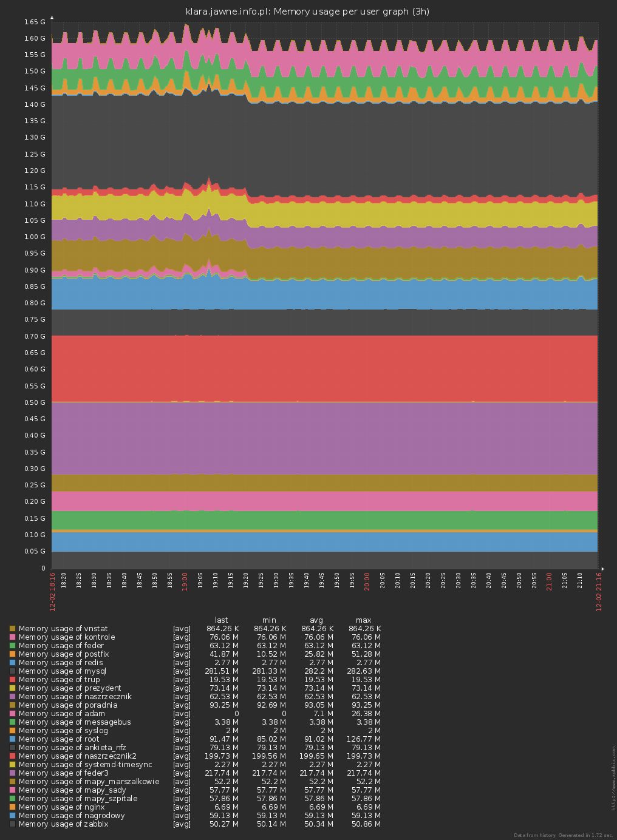Click the 1.65 G y-axis label
The height and width of the screenshot is (840, 617).
35,22
